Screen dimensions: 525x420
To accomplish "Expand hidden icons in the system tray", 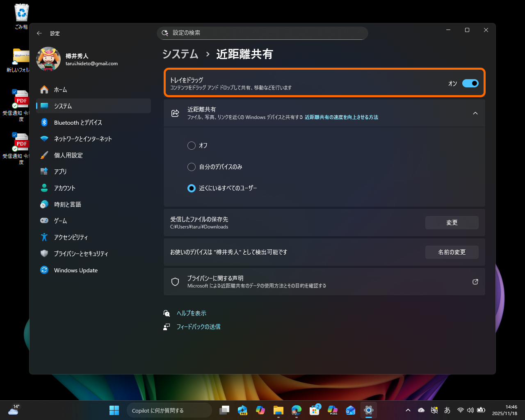I will tap(408, 410).
